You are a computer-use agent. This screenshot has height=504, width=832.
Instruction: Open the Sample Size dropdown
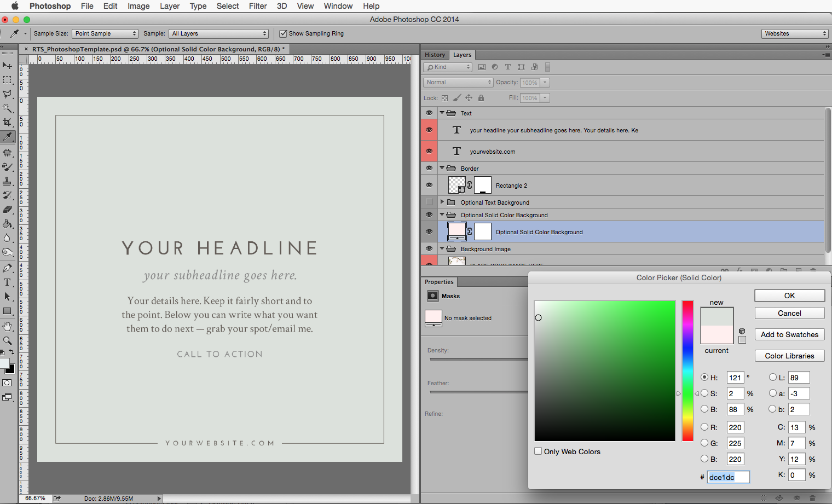105,33
